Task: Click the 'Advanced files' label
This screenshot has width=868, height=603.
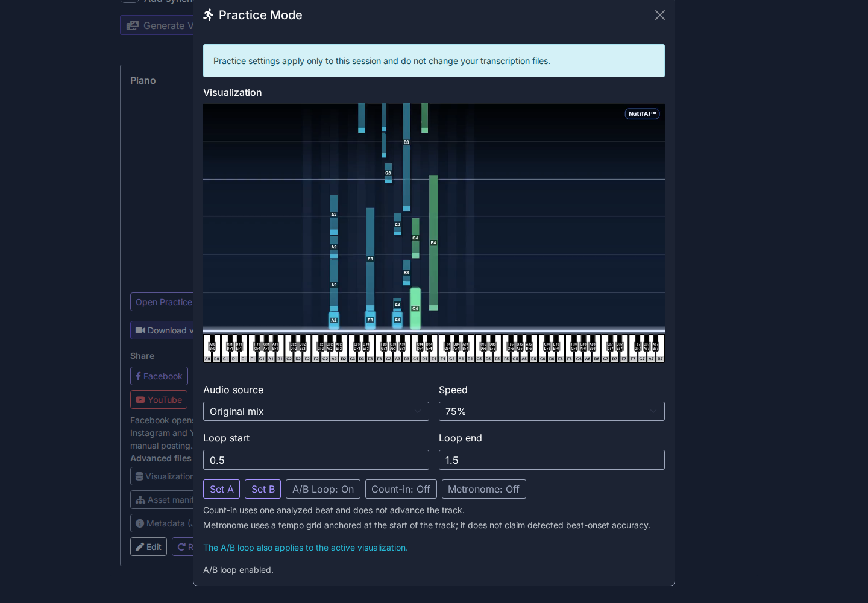Action: (161, 458)
